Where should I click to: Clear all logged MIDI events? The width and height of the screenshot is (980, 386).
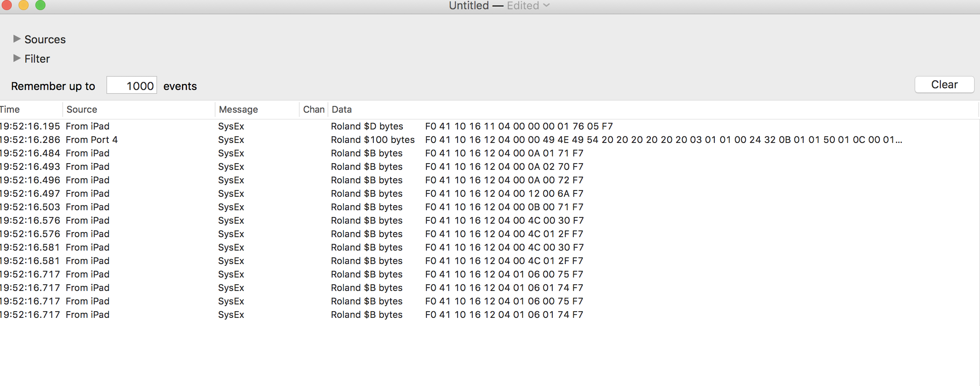(x=944, y=85)
